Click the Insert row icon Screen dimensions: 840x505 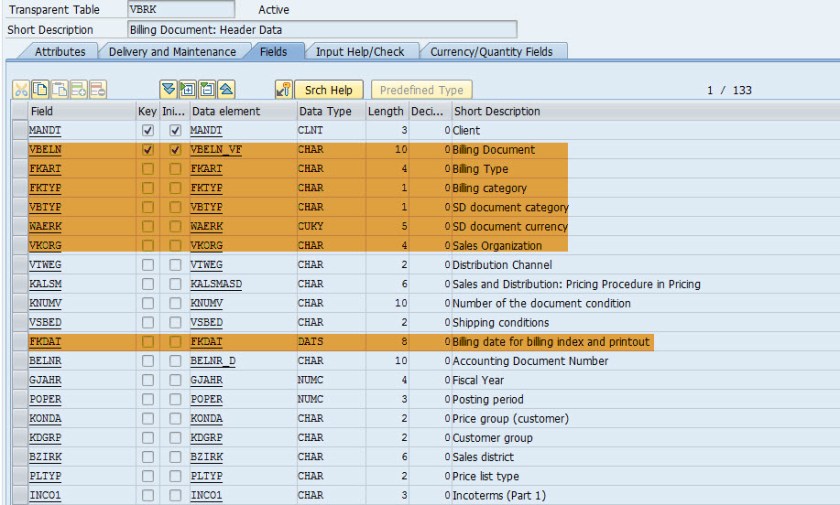[77, 90]
